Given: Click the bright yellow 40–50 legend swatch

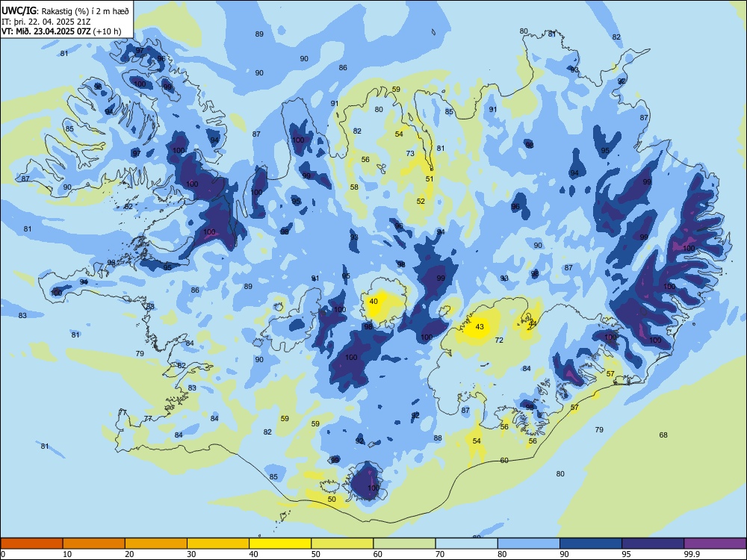Looking at the screenshot, I should point(280,544).
